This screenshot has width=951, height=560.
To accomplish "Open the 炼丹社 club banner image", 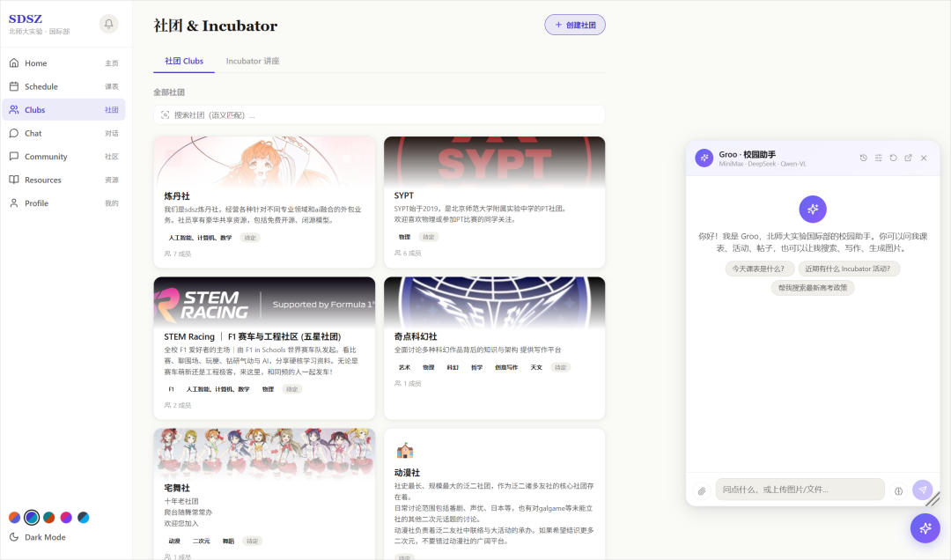I will (x=264, y=161).
